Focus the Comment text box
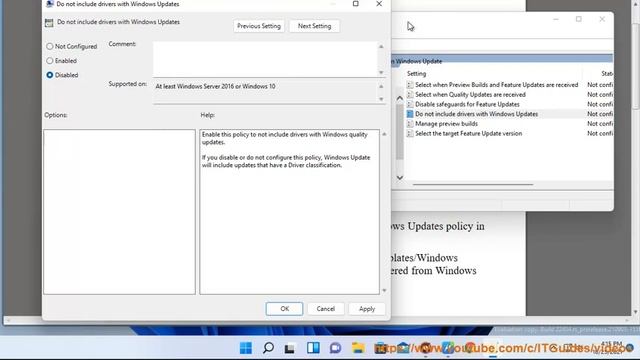Viewport: 640px width, 360px height. tap(264, 59)
